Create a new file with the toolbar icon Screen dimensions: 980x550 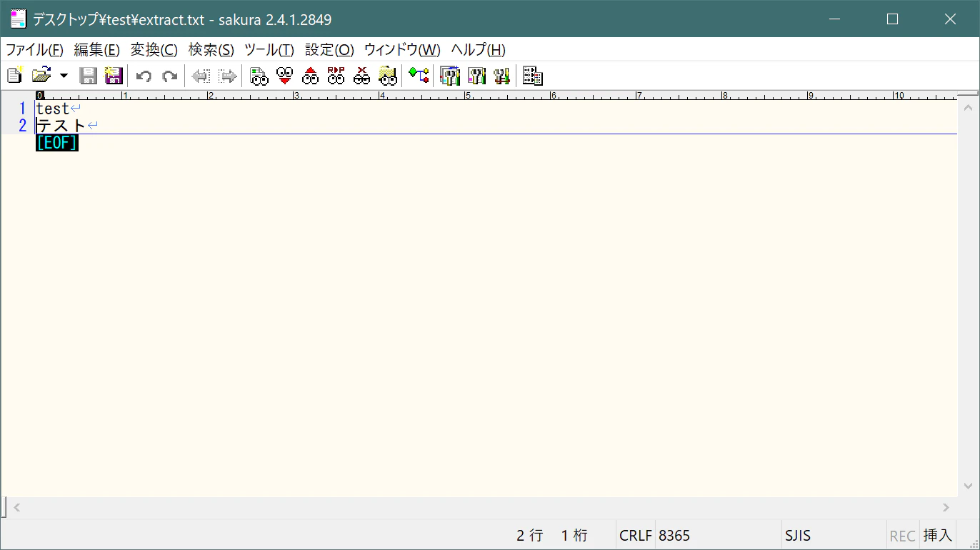pos(14,76)
